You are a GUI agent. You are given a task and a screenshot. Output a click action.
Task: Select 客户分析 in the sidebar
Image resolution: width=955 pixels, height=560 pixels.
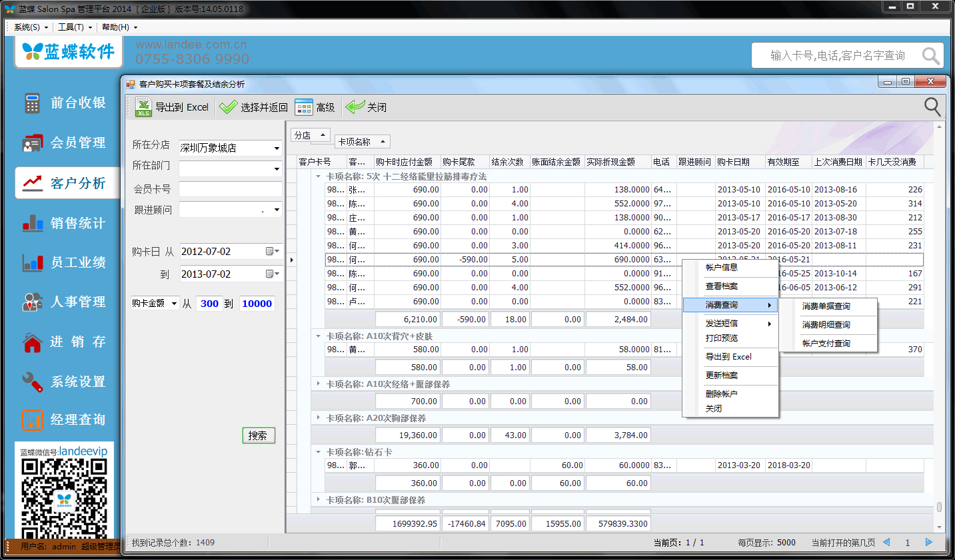67,182
